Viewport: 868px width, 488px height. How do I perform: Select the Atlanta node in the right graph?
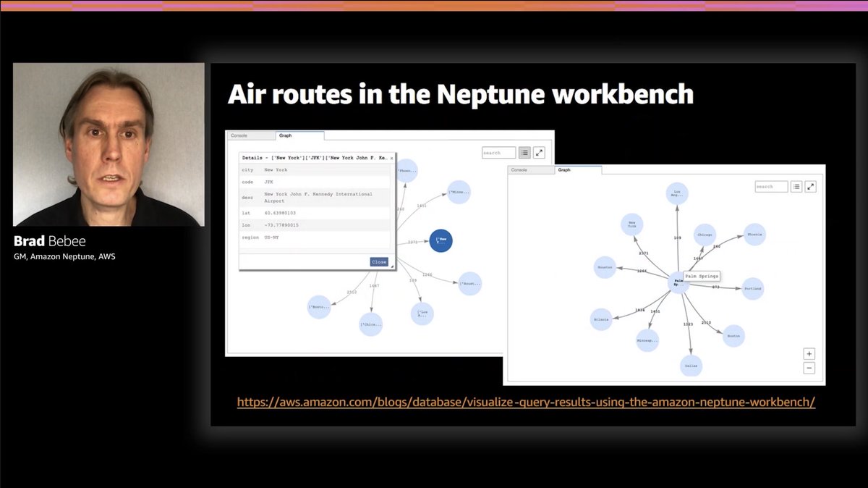[601, 319]
